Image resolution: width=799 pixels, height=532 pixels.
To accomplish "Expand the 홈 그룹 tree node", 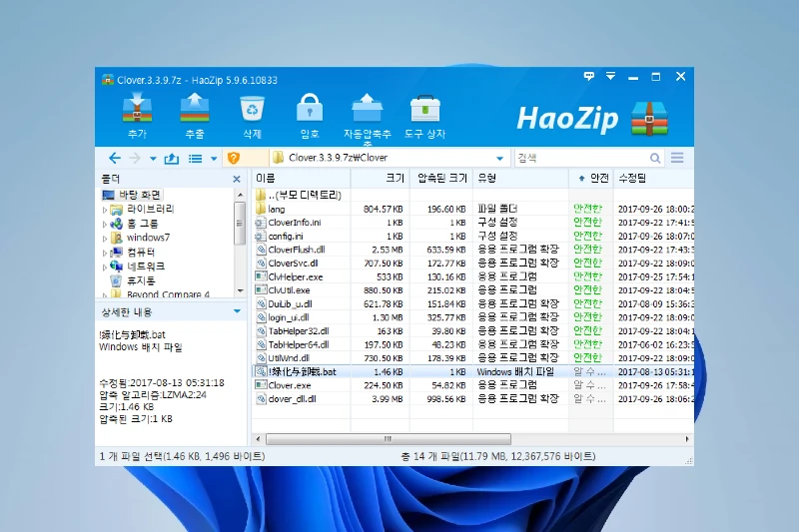I will (105, 224).
